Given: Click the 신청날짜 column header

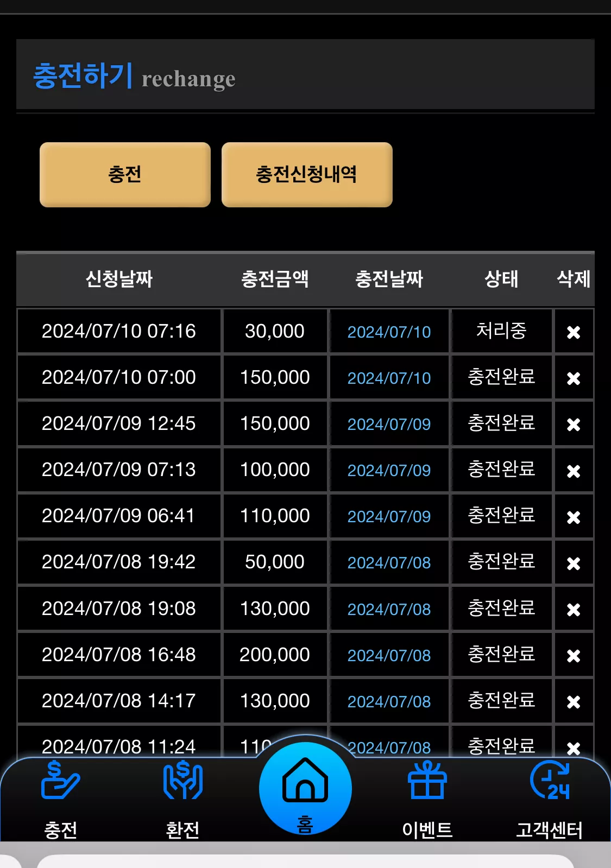Looking at the screenshot, I should 119,279.
